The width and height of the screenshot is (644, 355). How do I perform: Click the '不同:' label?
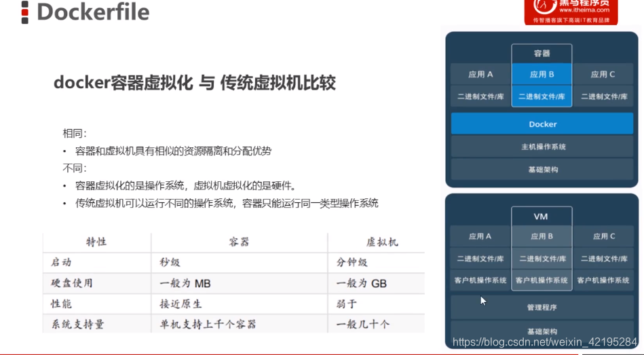pyautogui.click(x=75, y=168)
